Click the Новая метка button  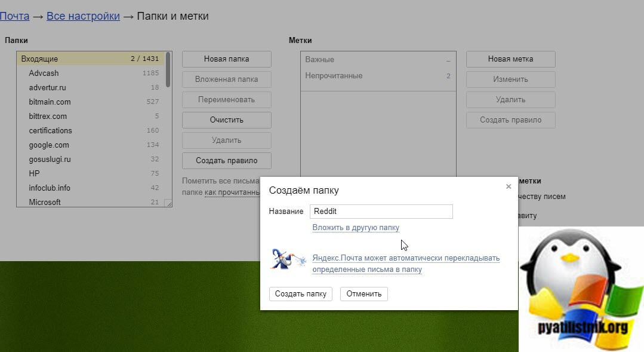(x=510, y=59)
